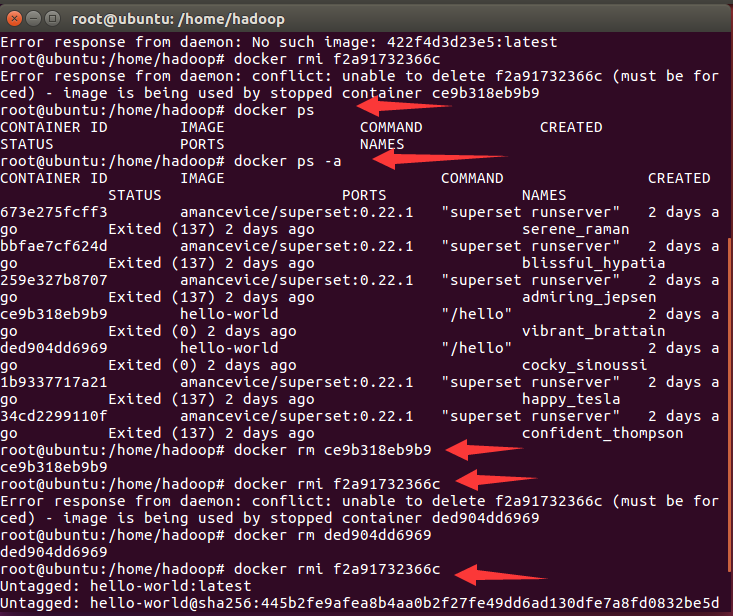Maximize the terminal window

click(52, 19)
